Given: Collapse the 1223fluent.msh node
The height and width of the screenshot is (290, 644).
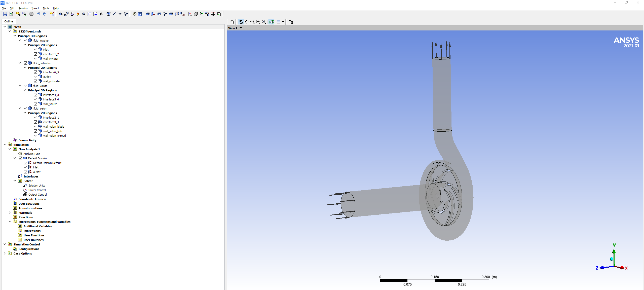Looking at the screenshot, I should 10,31.
